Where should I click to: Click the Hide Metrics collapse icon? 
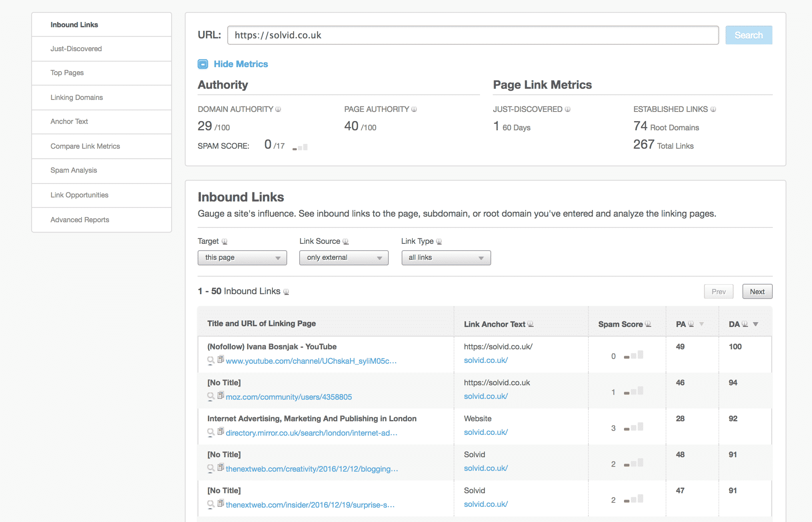coord(203,64)
